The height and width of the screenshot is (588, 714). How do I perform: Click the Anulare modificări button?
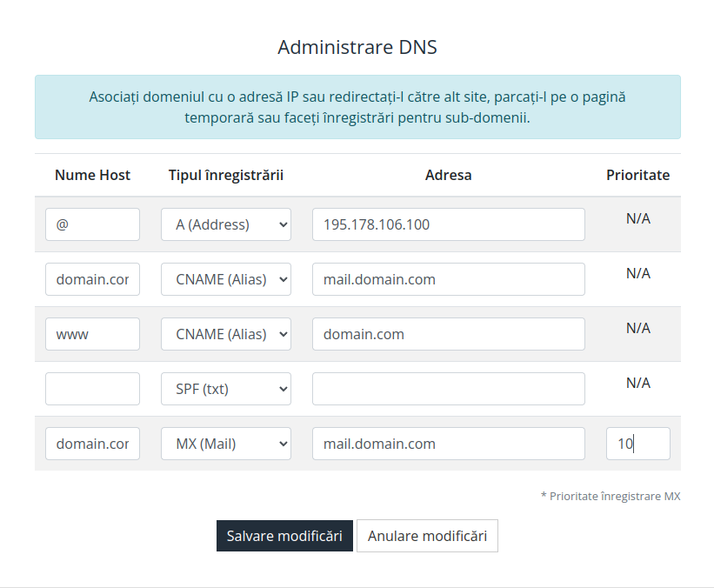click(x=427, y=536)
